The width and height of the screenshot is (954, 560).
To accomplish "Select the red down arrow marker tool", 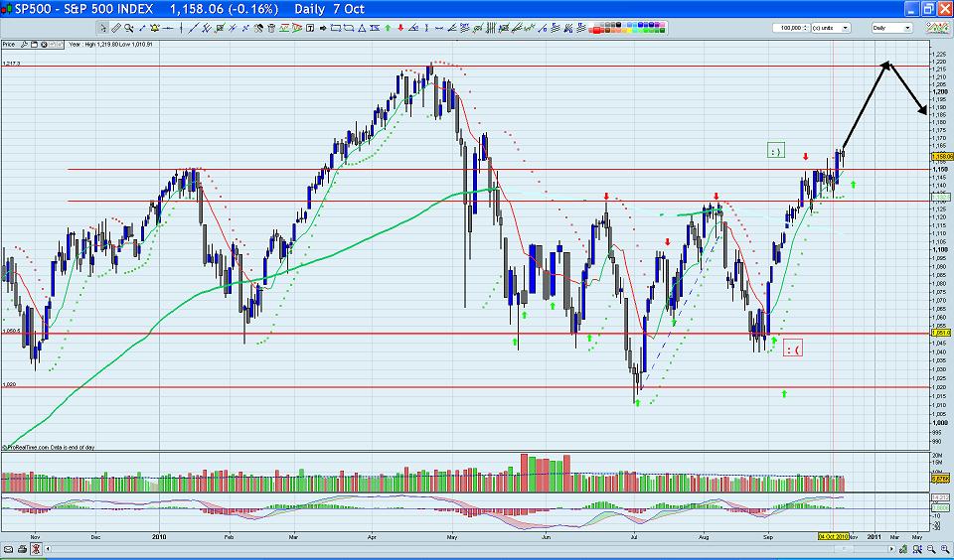I will coord(400,28).
